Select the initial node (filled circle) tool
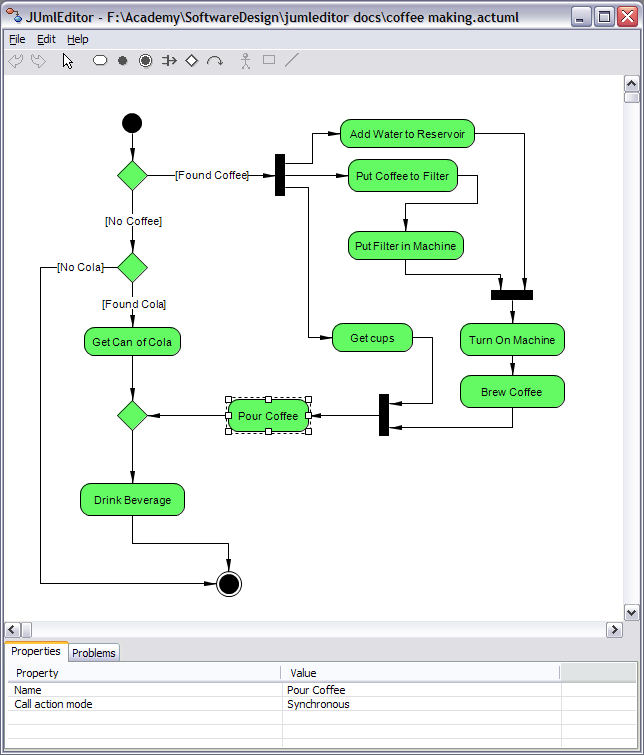 coord(123,61)
